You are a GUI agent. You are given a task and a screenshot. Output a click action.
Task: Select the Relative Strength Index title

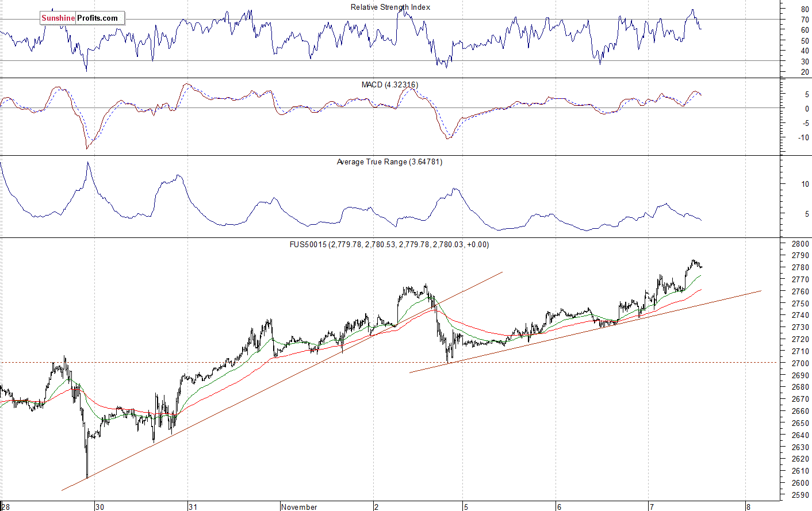pyautogui.click(x=390, y=7)
